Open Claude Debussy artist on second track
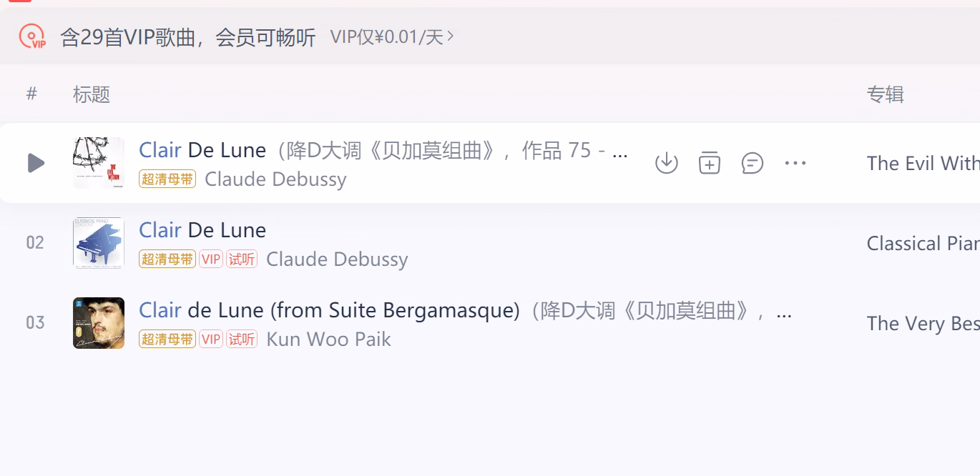 point(337,259)
